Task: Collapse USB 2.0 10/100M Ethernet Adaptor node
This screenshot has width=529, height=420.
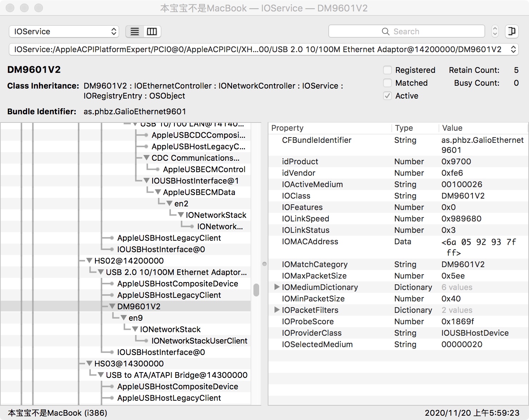Action: 101,272
